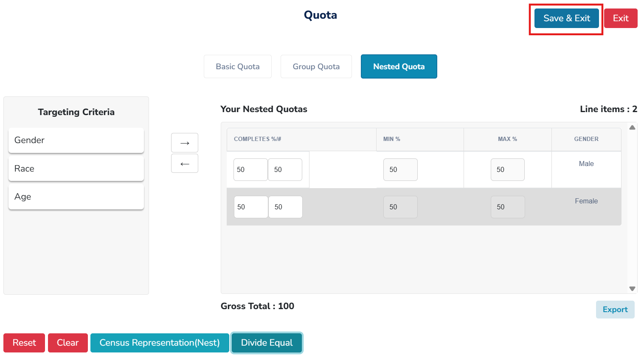
Task: Click the Male row's Min % field
Action: 400,169
